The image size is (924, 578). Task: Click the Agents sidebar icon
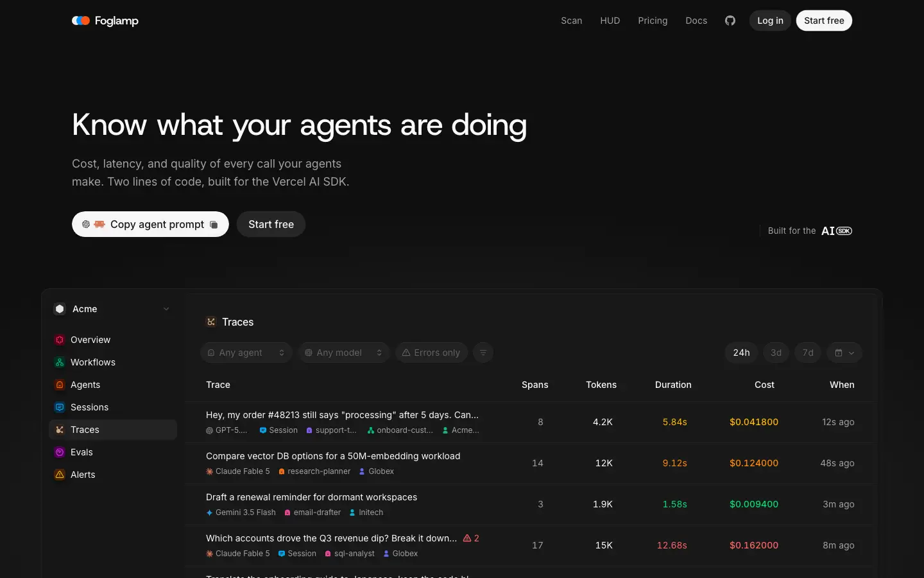(x=60, y=385)
